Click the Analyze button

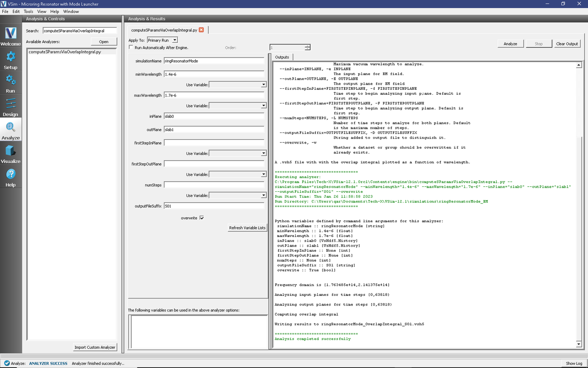510,44
